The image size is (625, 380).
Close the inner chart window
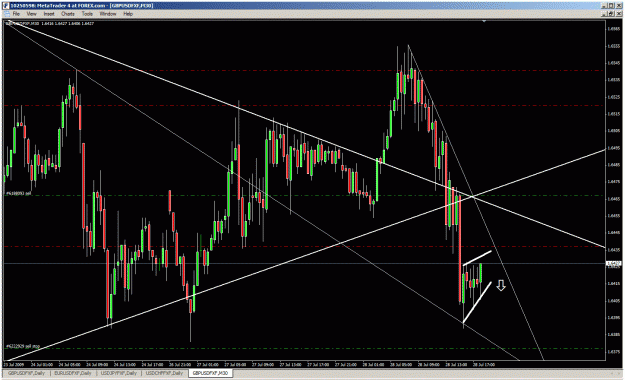(618, 14)
